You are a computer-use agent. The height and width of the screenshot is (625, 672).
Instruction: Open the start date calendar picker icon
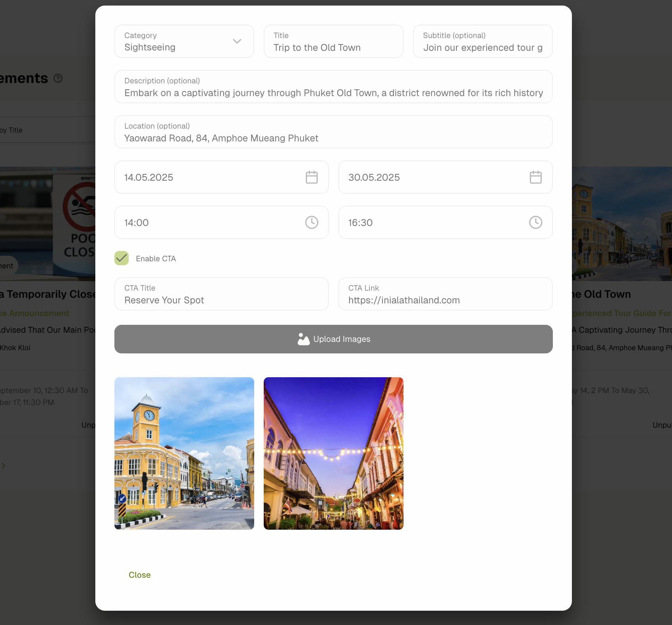311,177
